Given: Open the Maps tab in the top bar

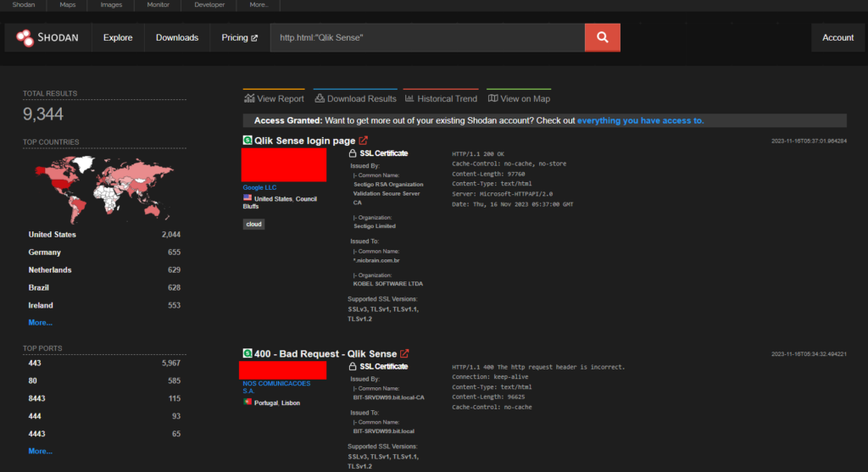Looking at the screenshot, I should 68,4.
